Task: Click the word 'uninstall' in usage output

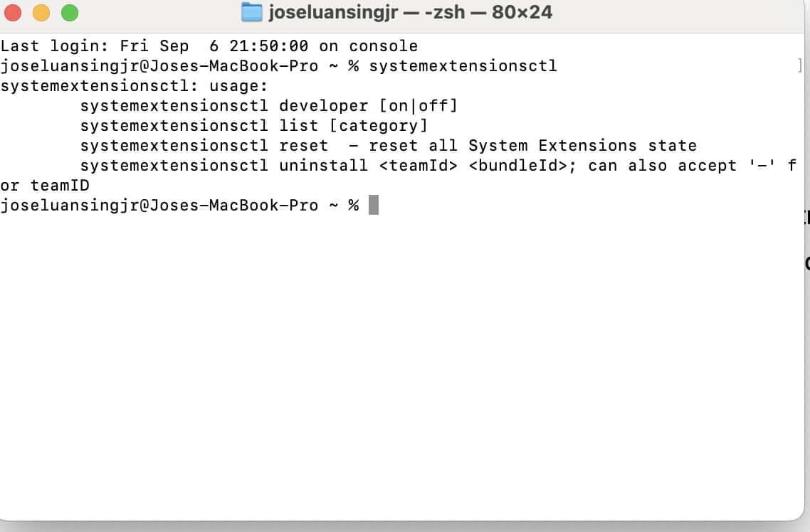Action: [323, 166]
